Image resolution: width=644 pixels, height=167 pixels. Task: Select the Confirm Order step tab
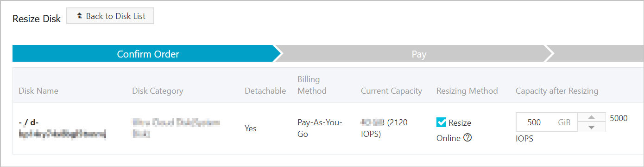pos(147,54)
